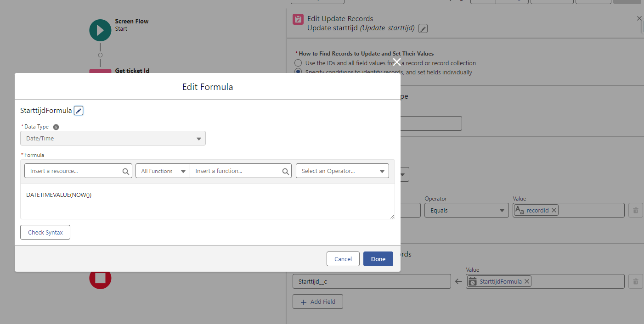
Task: Click the search icon in Insert a resource
Action: coord(126,171)
